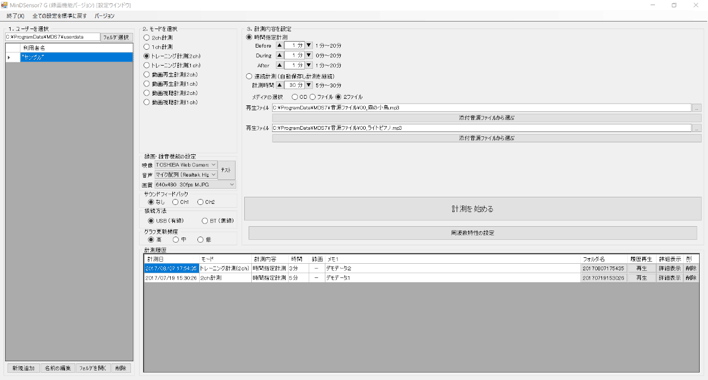This screenshot has height=380, width=708.
Task: Click the down arrow beside During minutes
Action: tap(309, 56)
